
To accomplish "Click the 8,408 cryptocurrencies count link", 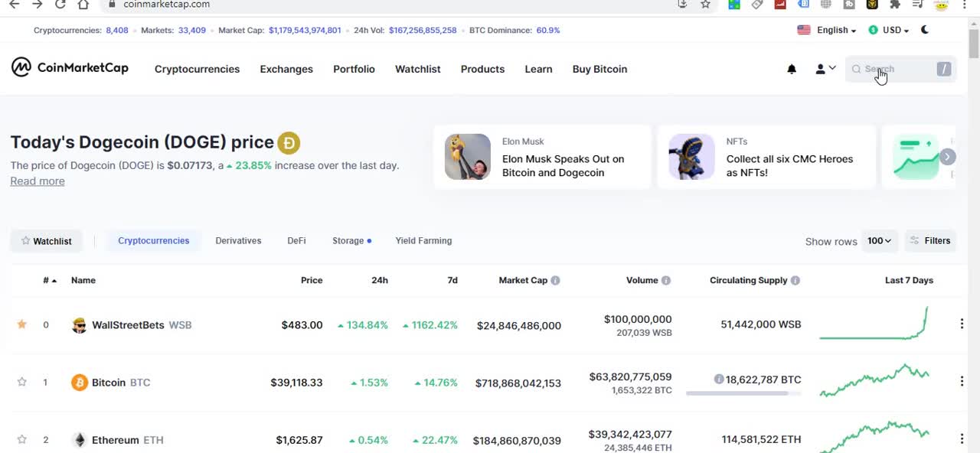I will click(117, 31).
